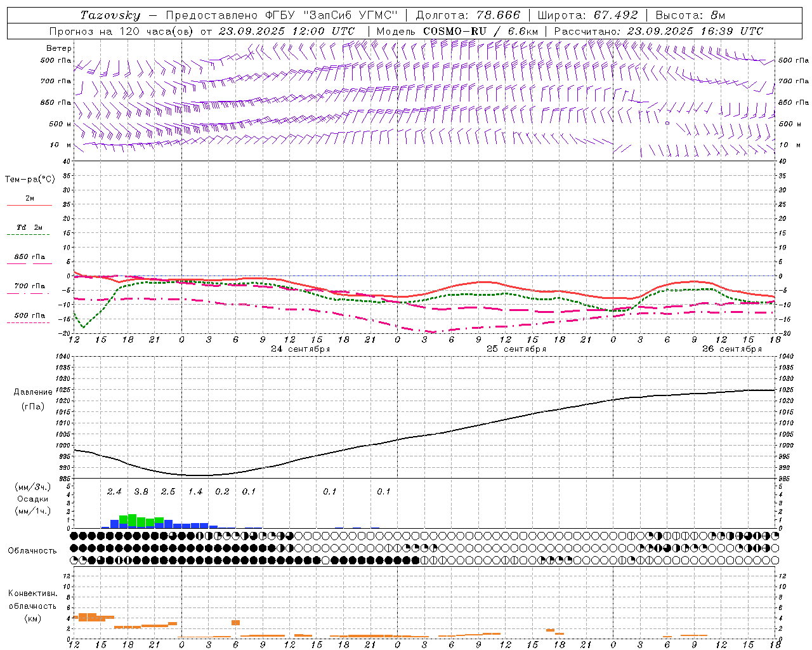The height and width of the screenshot is (650, 812).
Task: Select the 26 сентября date label
Action: (731, 349)
